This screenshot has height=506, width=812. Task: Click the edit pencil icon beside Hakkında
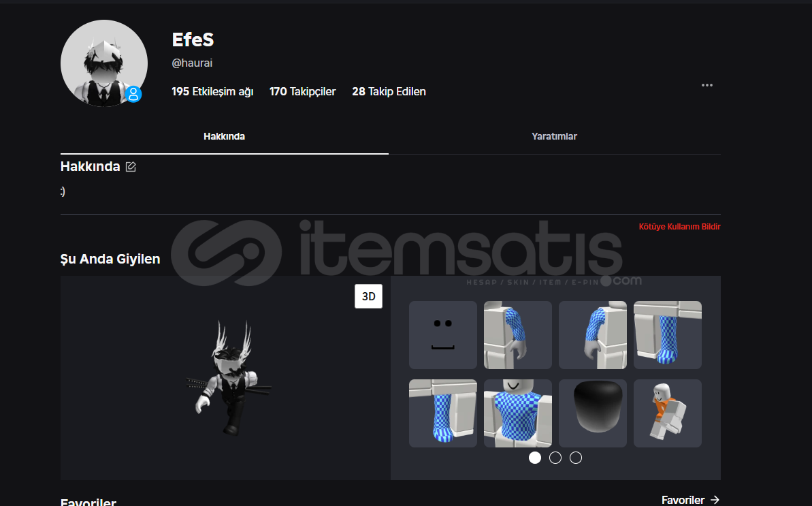click(131, 166)
